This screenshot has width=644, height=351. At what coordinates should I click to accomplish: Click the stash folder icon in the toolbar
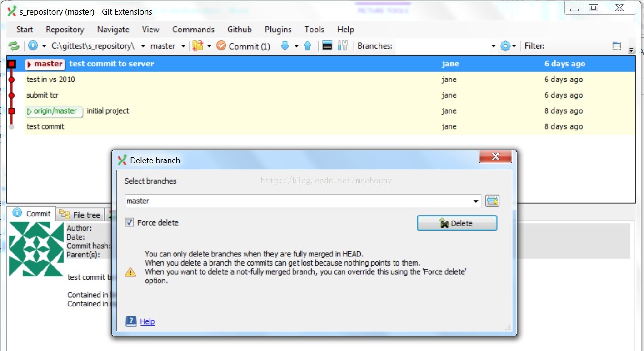click(x=198, y=45)
